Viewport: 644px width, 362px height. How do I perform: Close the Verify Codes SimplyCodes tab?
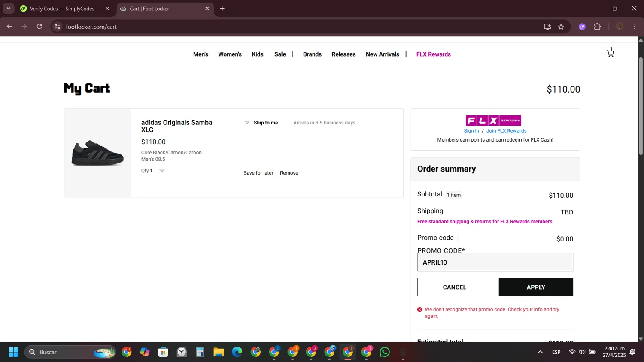tap(107, 9)
